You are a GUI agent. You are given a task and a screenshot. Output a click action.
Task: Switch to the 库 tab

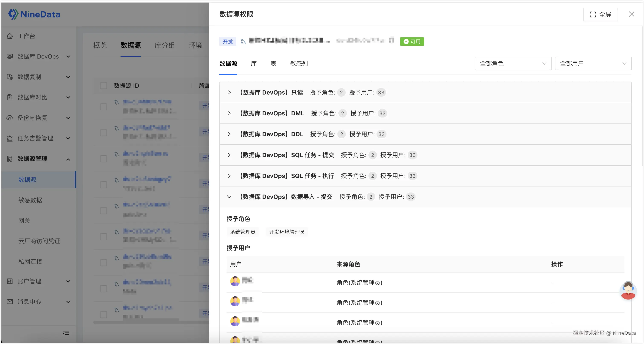(x=254, y=63)
